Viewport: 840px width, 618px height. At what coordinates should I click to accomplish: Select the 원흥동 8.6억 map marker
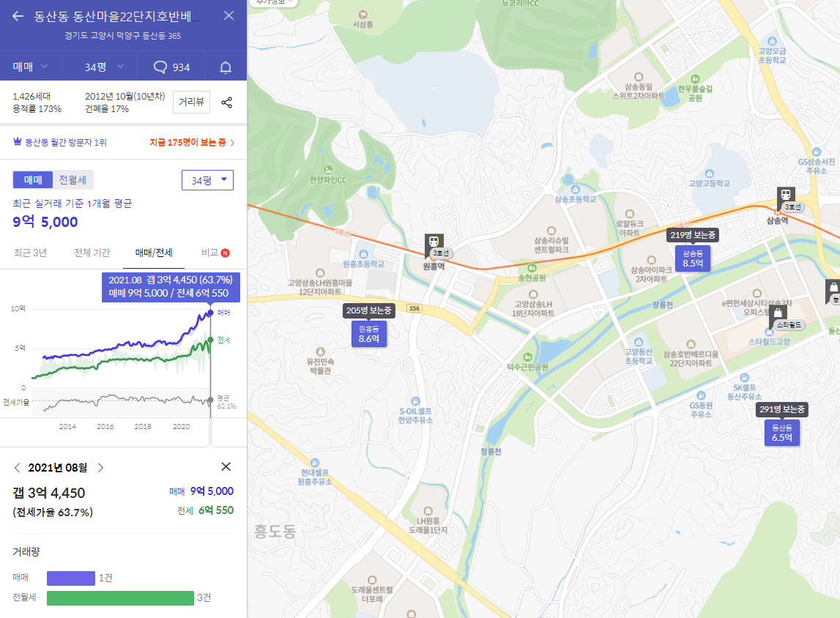368,334
